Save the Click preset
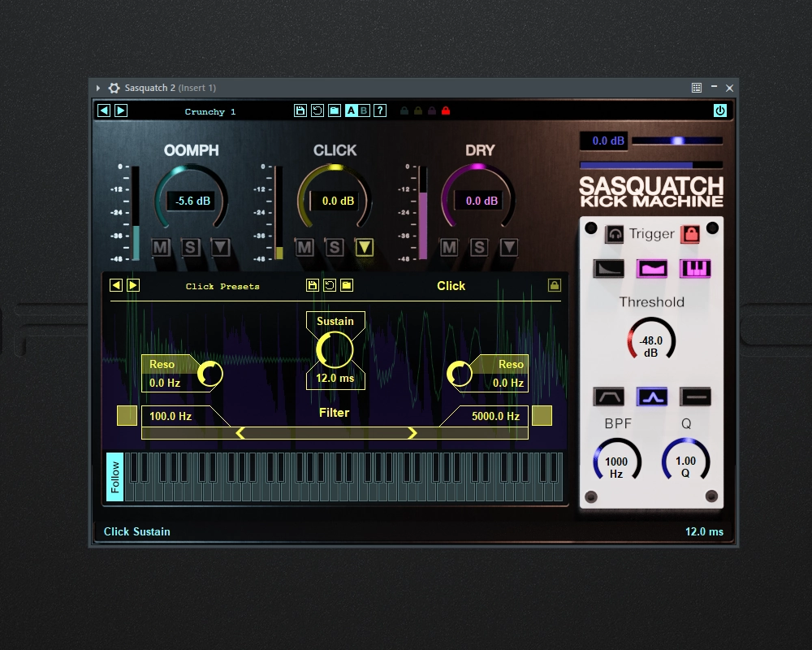This screenshot has width=812, height=650. pos(313,285)
